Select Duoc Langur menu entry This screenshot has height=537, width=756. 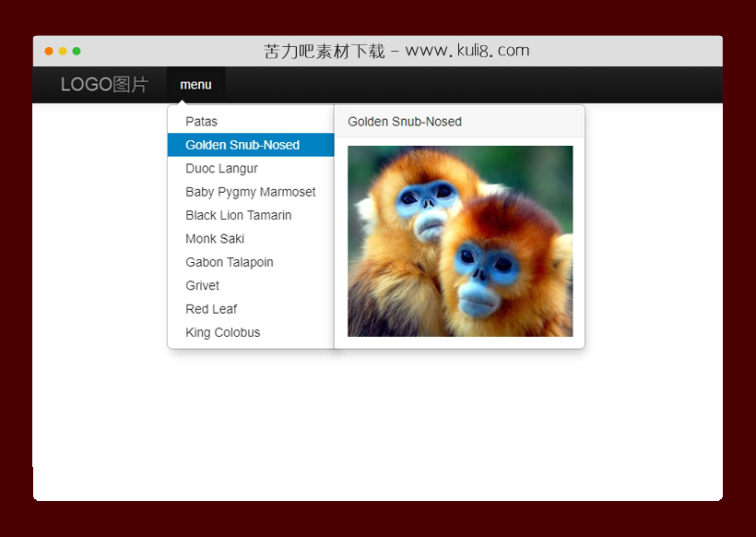pyautogui.click(x=221, y=169)
